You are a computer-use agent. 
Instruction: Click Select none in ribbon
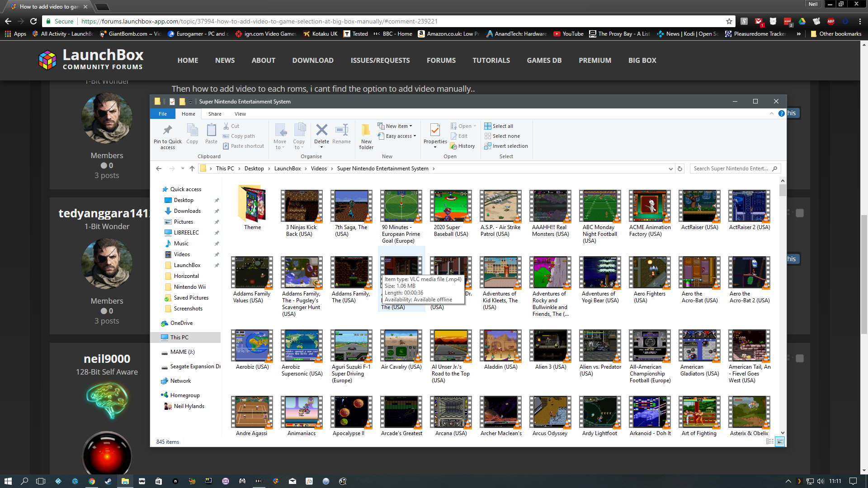pos(502,136)
